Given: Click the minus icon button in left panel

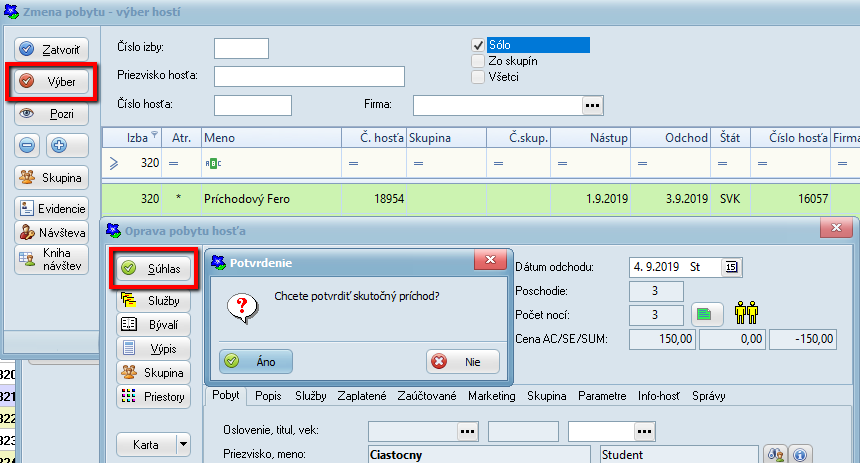Looking at the screenshot, I should (x=27, y=145).
